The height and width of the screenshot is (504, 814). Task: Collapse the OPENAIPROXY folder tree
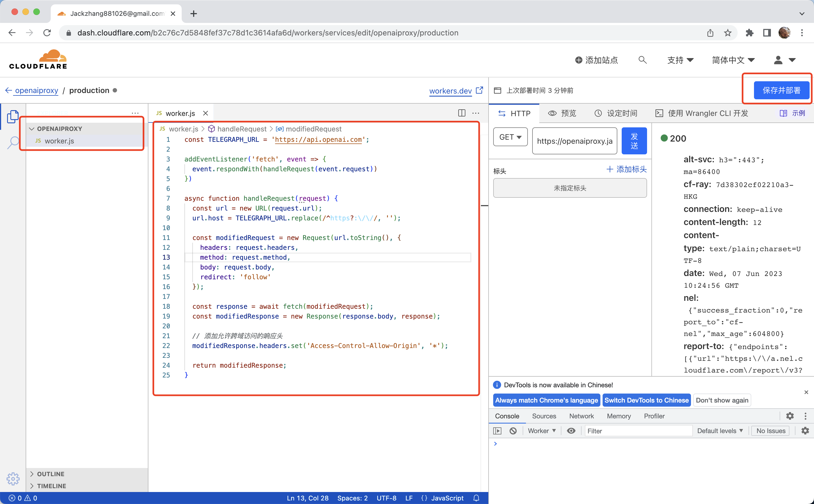click(32, 129)
